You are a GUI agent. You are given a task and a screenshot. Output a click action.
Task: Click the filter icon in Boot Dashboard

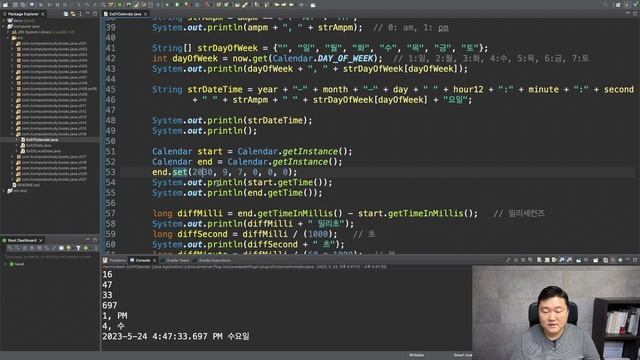78,248
